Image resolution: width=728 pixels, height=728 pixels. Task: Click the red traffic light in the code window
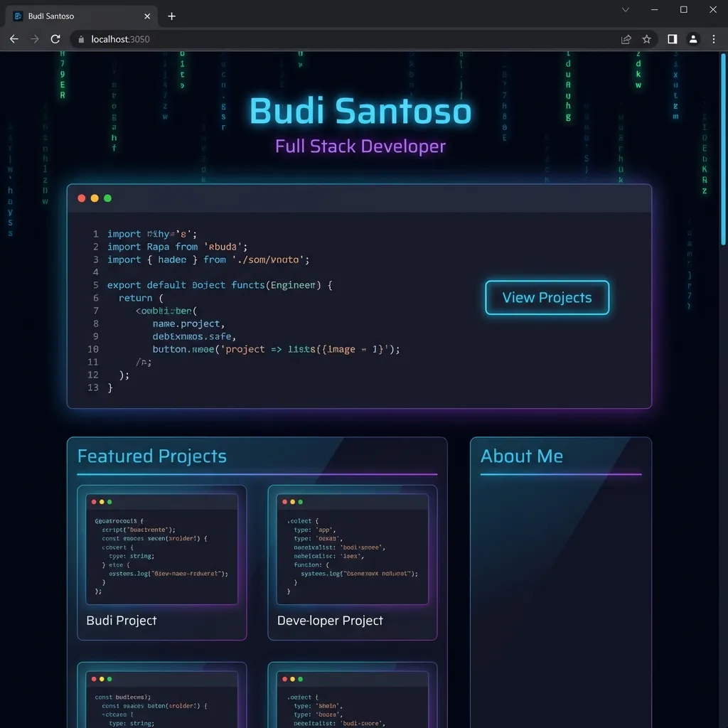pyautogui.click(x=82, y=198)
